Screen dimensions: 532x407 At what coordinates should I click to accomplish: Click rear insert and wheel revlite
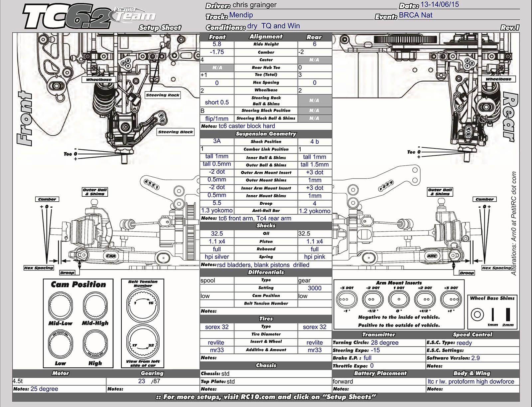tap(315, 342)
